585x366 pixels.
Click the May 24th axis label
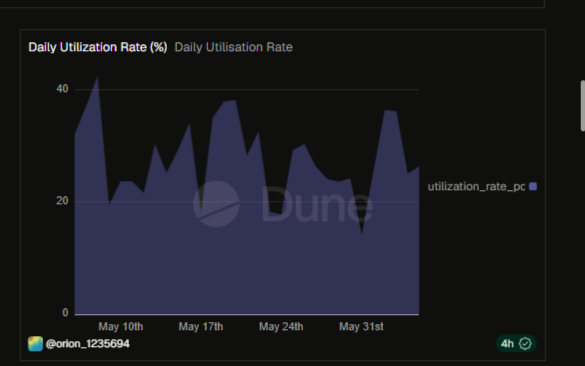click(x=281, y=327)
